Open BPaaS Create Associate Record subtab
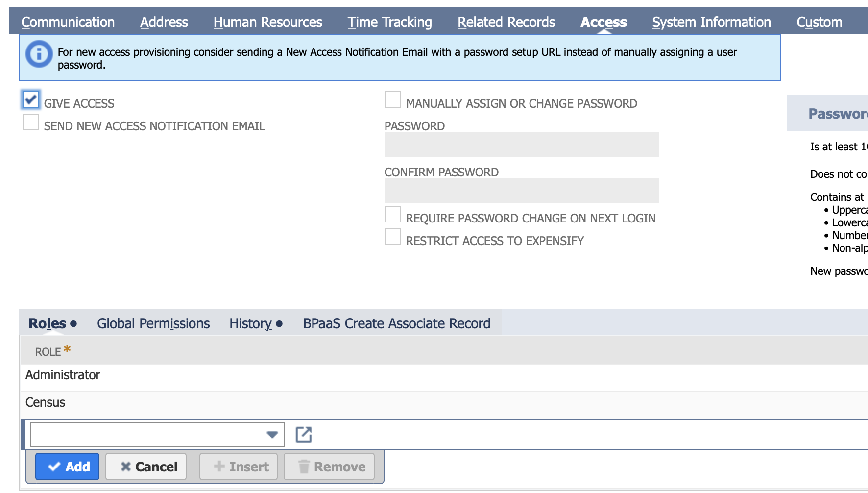 click(x=396, y=323)
